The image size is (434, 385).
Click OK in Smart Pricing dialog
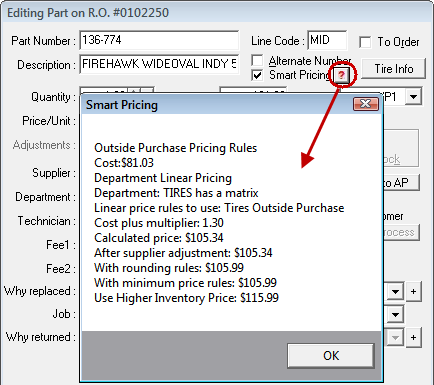point(331,356)
